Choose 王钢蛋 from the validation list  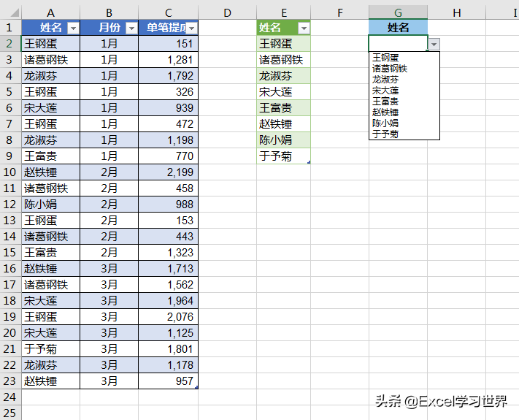tap(404, 58)
